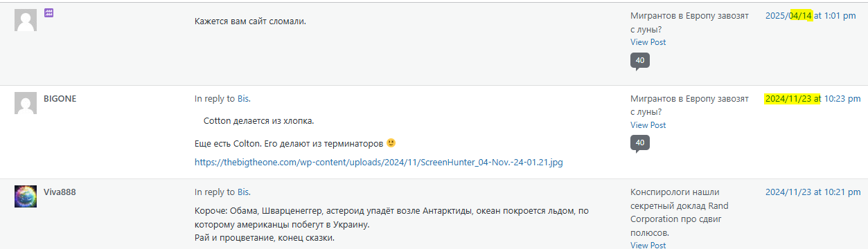Open View Post link in the first row

648,42
